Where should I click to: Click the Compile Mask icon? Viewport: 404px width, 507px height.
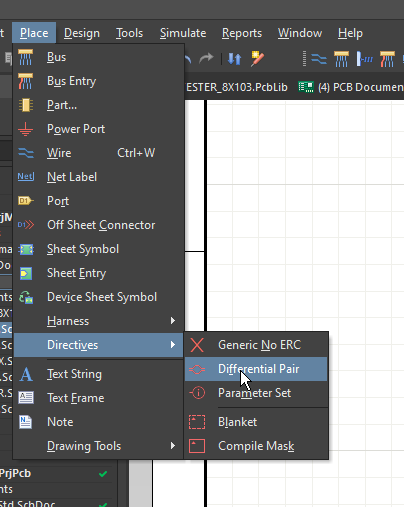coord(197,446)
